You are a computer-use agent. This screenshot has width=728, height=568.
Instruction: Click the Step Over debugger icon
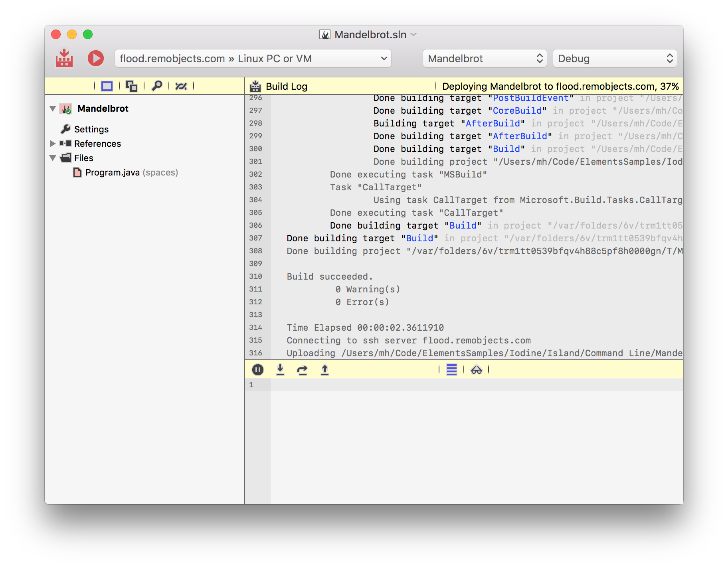(303, 370)
